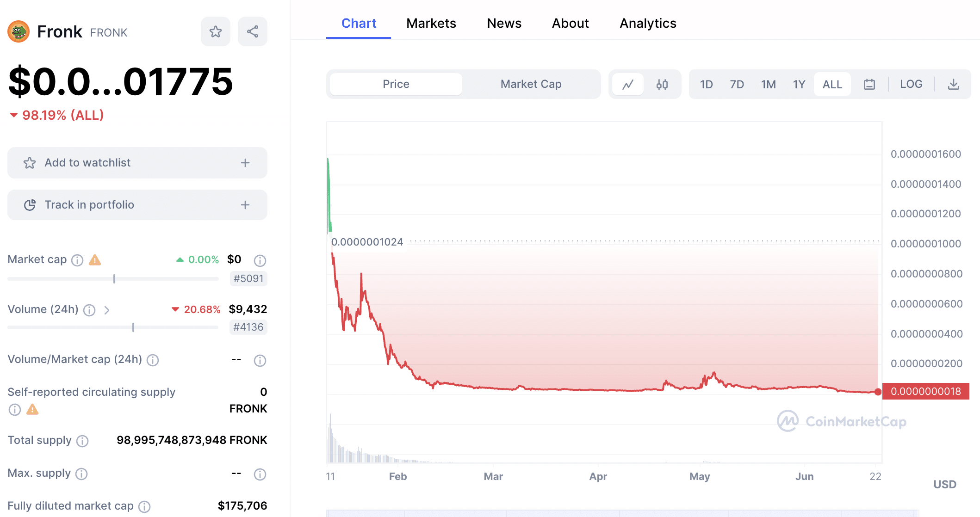Click the #4136 volume rank badge

coord(248,327)
